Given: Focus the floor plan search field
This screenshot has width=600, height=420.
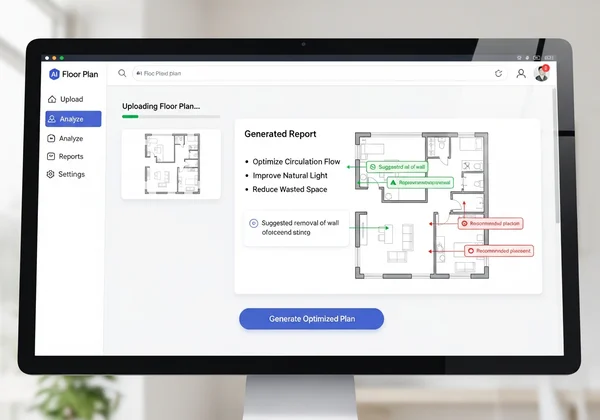Looking at the screenshot, I should (320, 73).
